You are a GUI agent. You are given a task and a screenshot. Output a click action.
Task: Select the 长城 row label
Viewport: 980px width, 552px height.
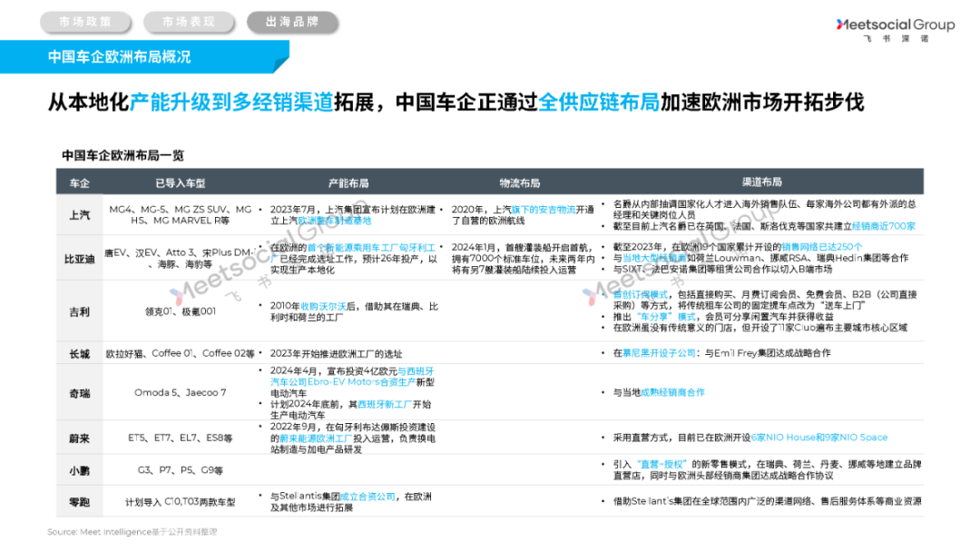[79, 354]
